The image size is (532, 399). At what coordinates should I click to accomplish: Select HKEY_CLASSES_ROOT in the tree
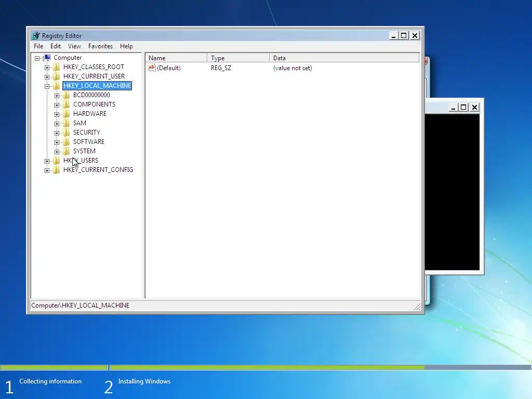tap(94, 67)
